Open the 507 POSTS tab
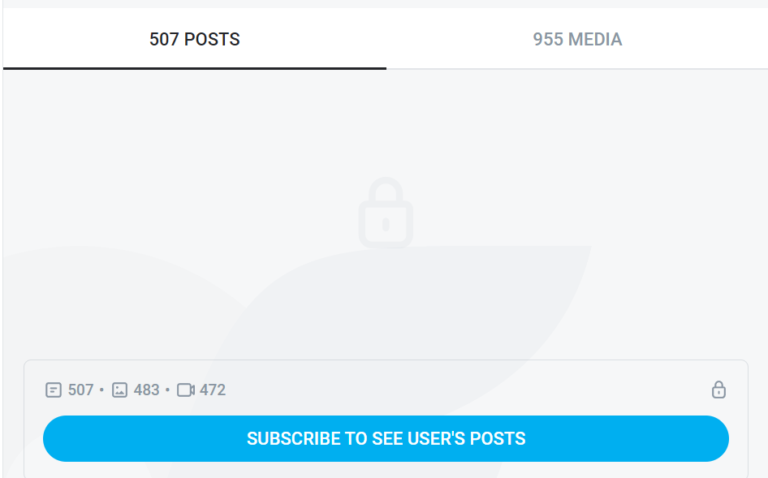768x478 pixels. click(x=194, y=39)
